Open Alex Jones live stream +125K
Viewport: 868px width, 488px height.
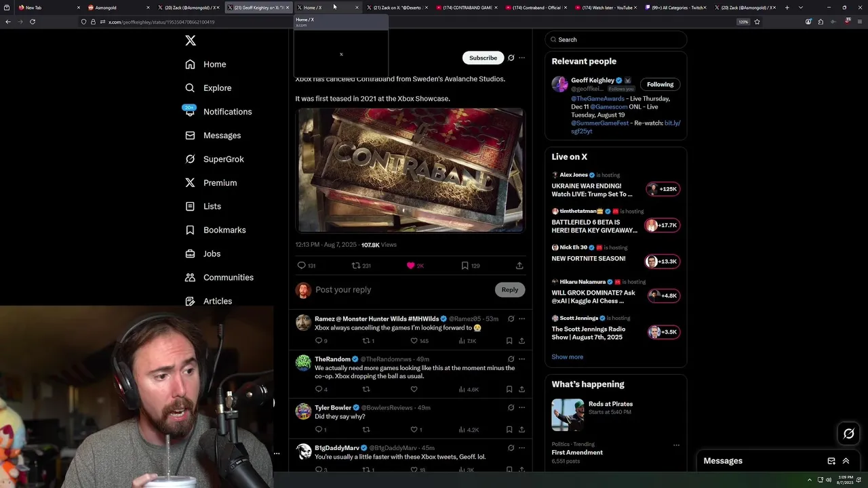pyautogui.click(x=616, y=184)
